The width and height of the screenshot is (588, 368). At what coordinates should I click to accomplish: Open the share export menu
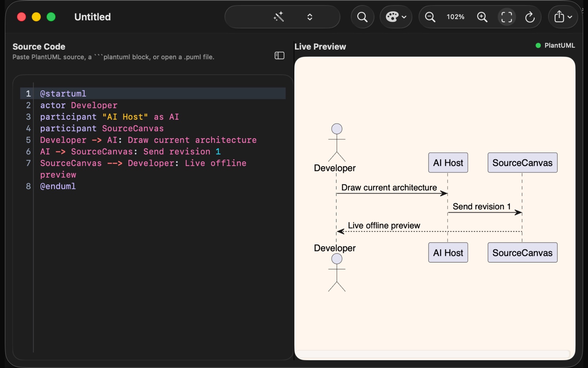pos(563,17)
